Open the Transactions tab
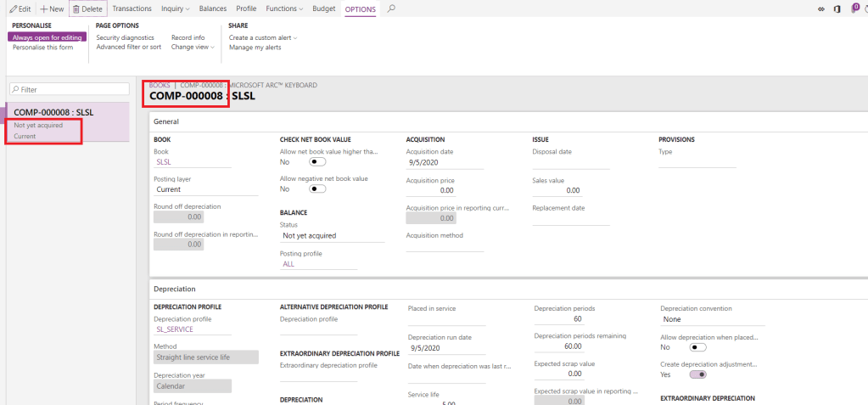Image resolution: width=868 pixels, height=405 pixels. click(x=132, y=8)
